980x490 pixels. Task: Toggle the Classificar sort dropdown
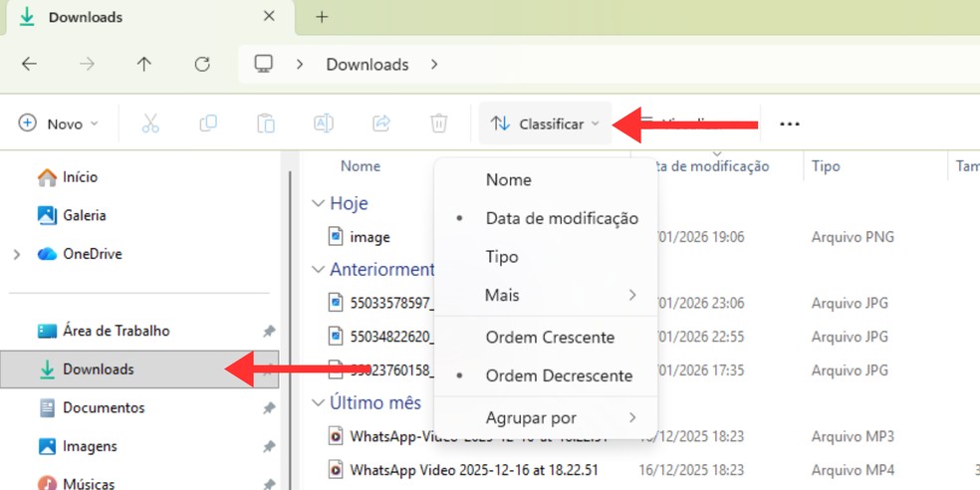(545, 123)
